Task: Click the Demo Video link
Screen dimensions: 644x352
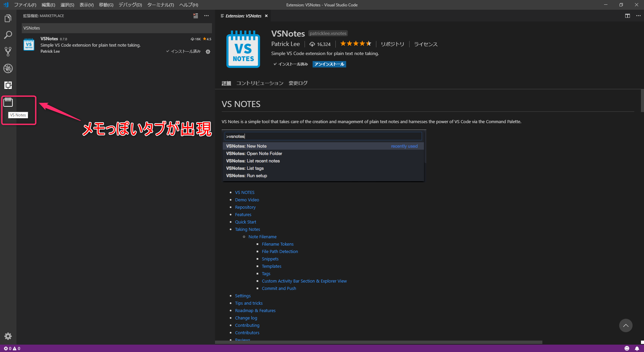Action: pos(247,200)
